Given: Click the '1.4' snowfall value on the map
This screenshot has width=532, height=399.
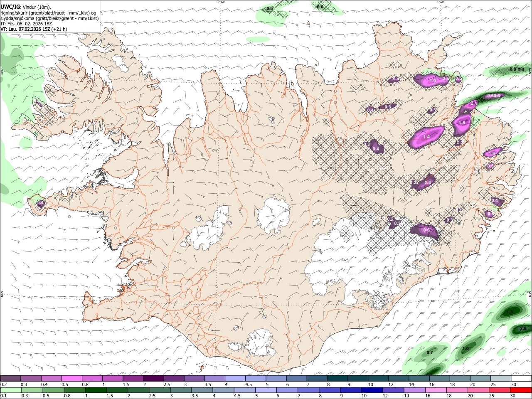Looking at the screenshot, I should [426, 137].
